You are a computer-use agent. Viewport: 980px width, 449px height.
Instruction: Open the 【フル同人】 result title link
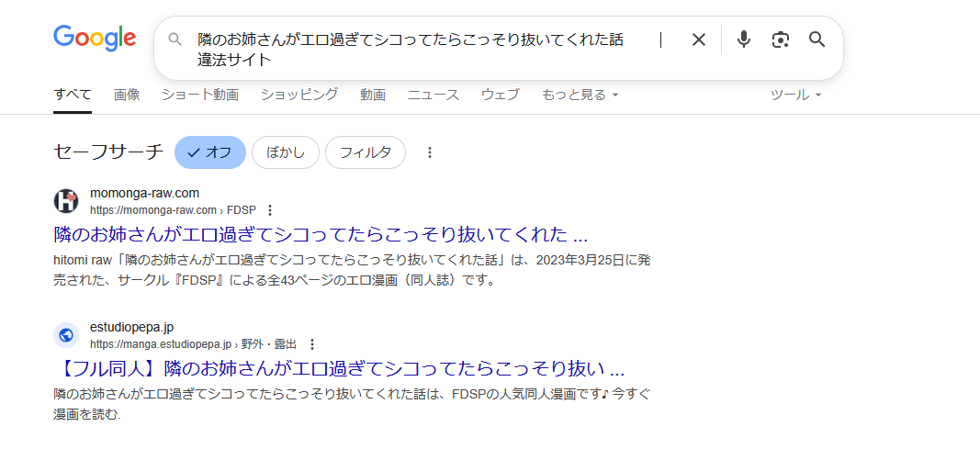click(340, 368)
